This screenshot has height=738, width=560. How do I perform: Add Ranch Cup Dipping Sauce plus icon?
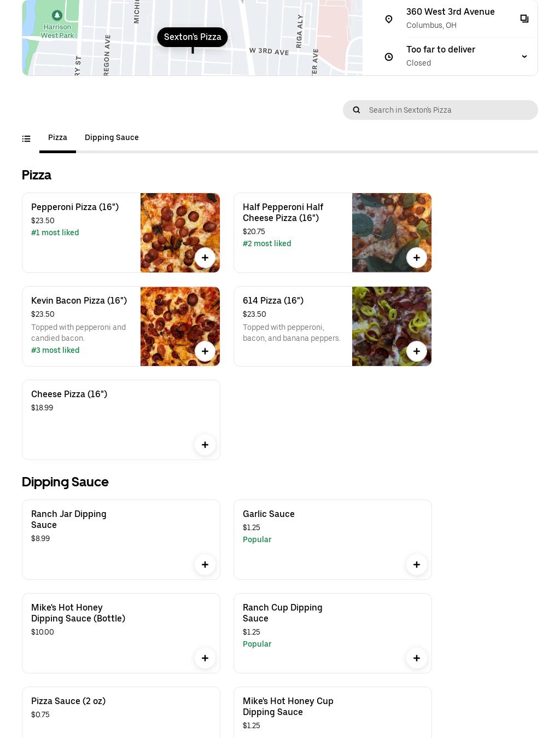417,658
